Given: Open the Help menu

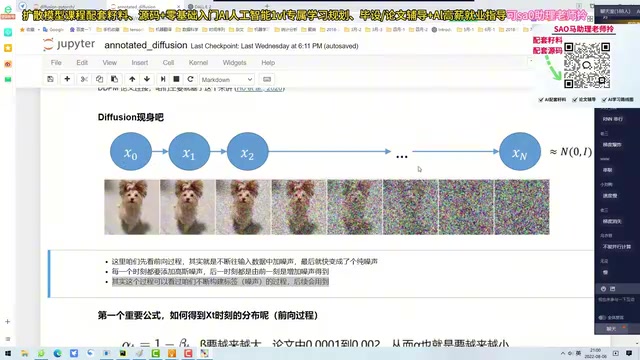Looking at the screenshot, I should pos(268,62).
